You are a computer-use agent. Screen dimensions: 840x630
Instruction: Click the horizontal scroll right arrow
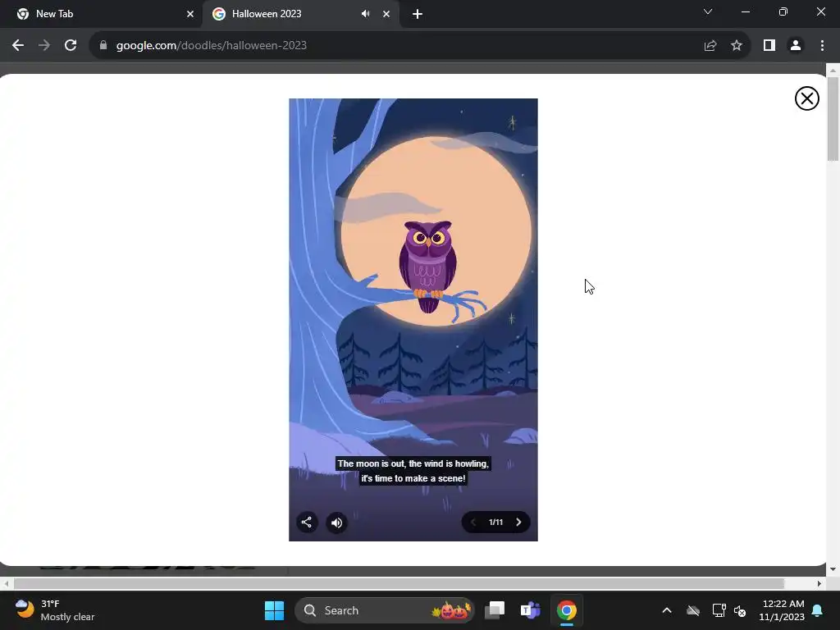click(x=819, y=583)
